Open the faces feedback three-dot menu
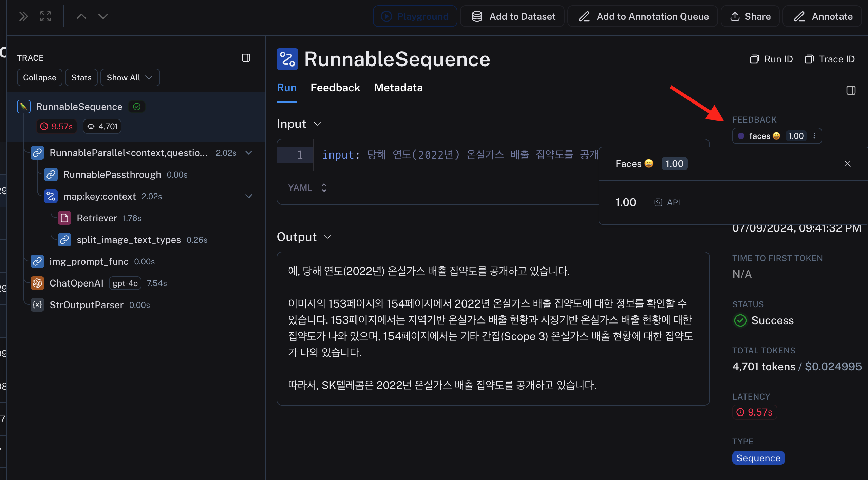The height and width of the screenshot is (480, 868). [x=814, y=136]
